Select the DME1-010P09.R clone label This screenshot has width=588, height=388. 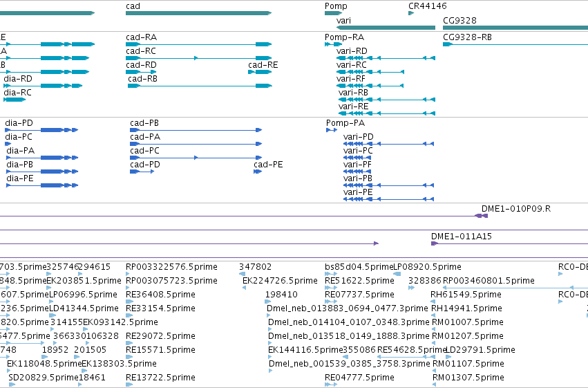point(516,209)
